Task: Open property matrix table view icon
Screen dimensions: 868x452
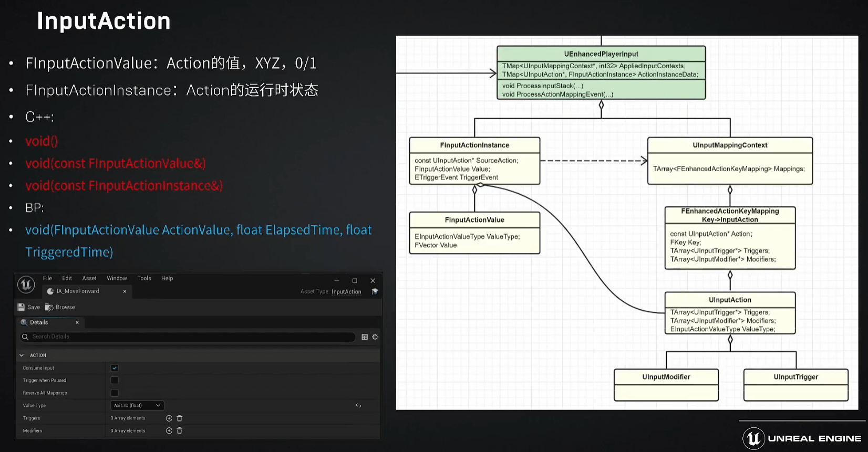Action: tap(365, 337)
